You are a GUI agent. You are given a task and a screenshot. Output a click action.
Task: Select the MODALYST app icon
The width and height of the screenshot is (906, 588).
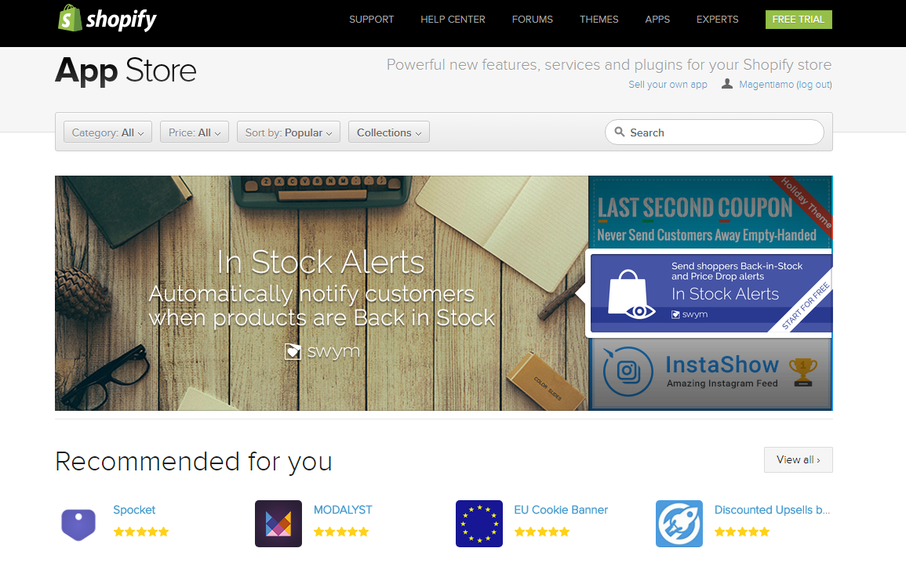click(x=278, y=522)
